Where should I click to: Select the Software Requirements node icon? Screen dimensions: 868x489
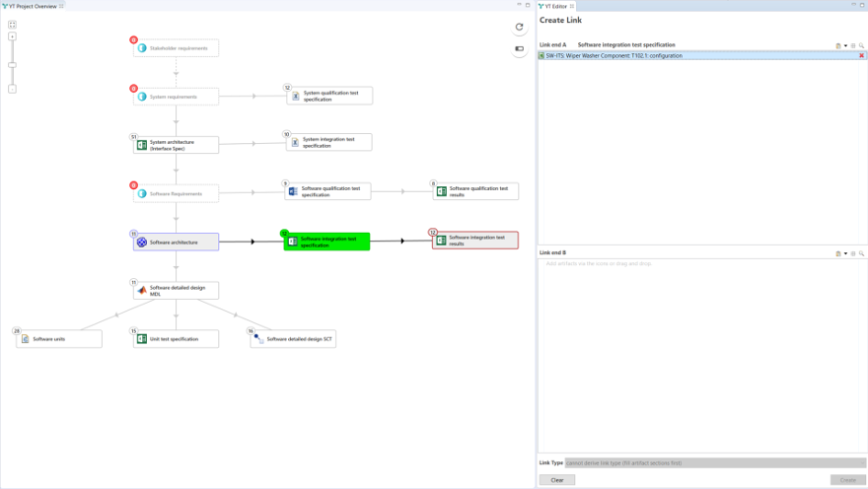pyautogui.click(x=142, y=193)
